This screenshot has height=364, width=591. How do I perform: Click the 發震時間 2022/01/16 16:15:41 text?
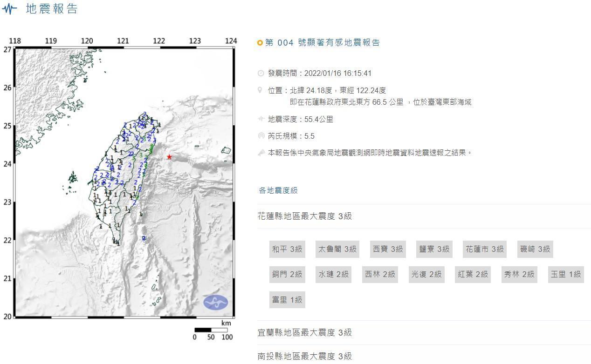[x=320, y=74]
